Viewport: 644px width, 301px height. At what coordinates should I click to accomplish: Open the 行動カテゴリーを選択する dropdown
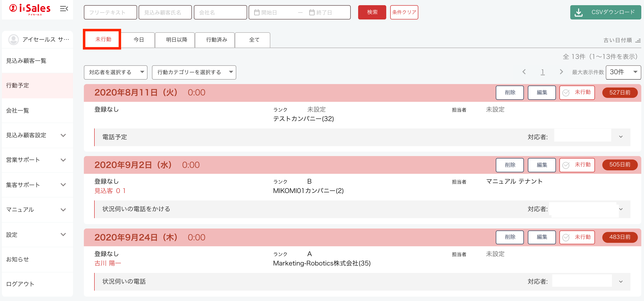[194, 72]
